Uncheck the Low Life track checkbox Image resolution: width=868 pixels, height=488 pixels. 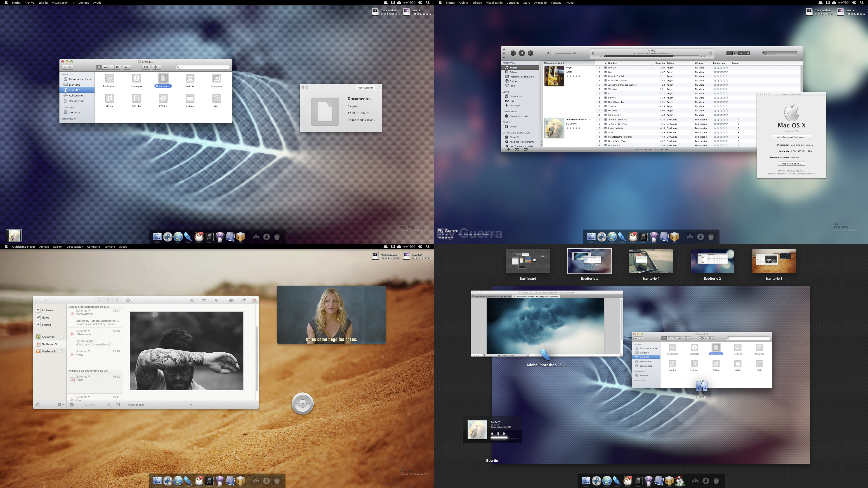coord(606,68)
